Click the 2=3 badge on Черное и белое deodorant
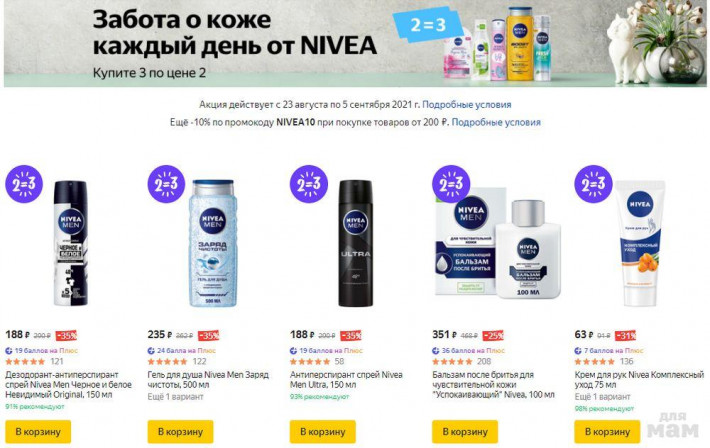Image resolution: width=710 pixels, height=448 pixels. click(24, 184)
